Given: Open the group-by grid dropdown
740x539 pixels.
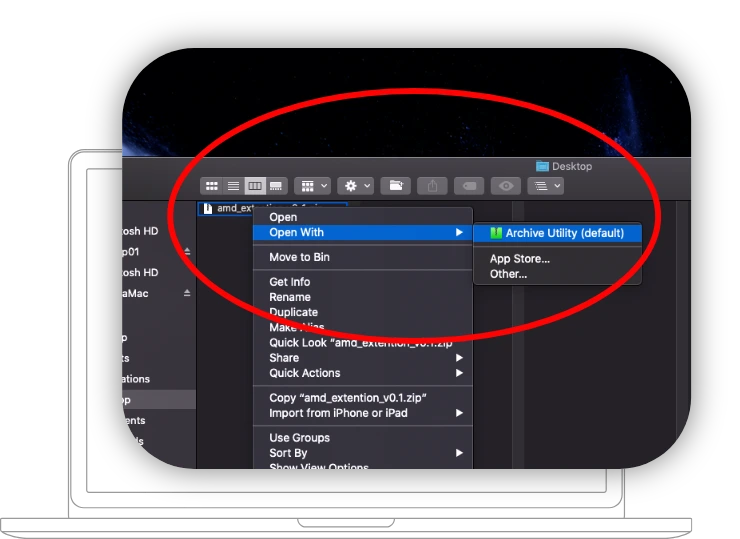Looking at the screenshot, I should tap(312, 186).
